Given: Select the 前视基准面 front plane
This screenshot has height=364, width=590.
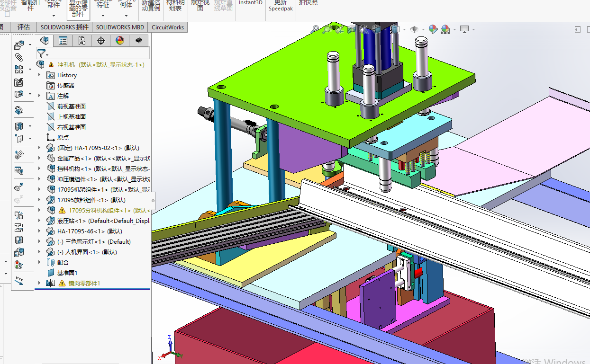Looking at the screenshot, I should coord(71,107).
